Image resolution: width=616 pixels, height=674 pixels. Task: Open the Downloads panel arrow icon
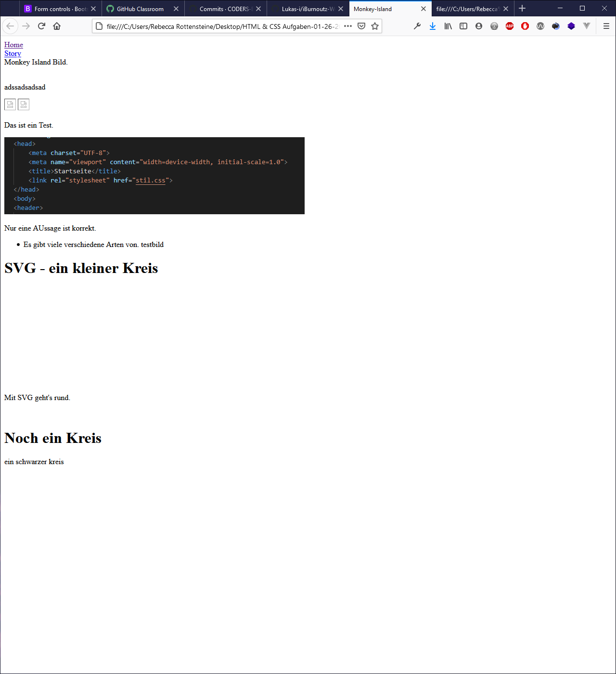pyautogui.click(x=433, y=26)
